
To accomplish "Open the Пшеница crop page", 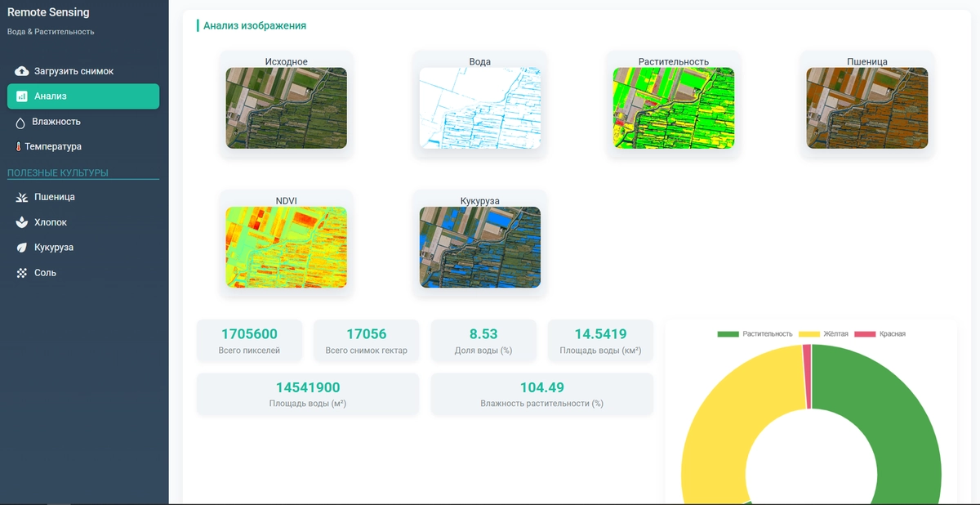I will 83,197.
